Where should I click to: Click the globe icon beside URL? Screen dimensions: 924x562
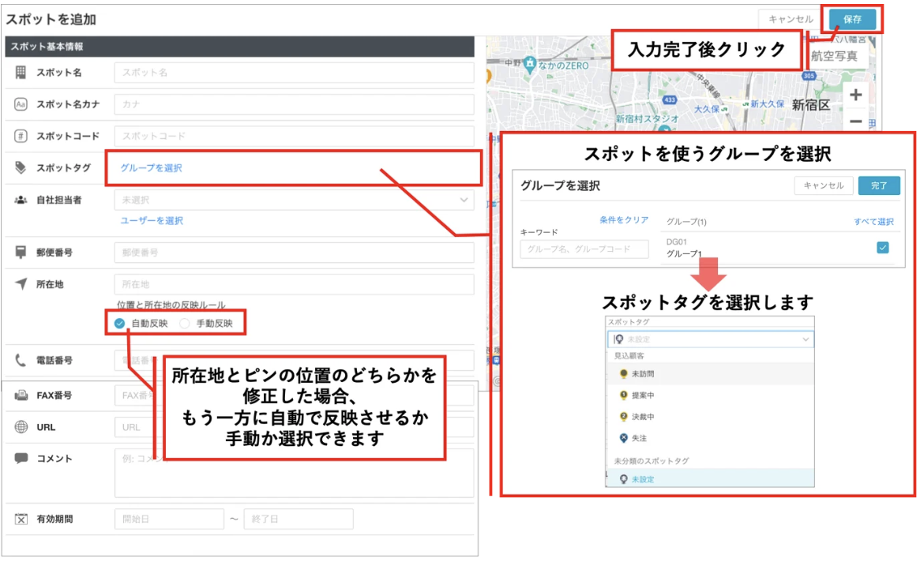(x=21, y=427)
